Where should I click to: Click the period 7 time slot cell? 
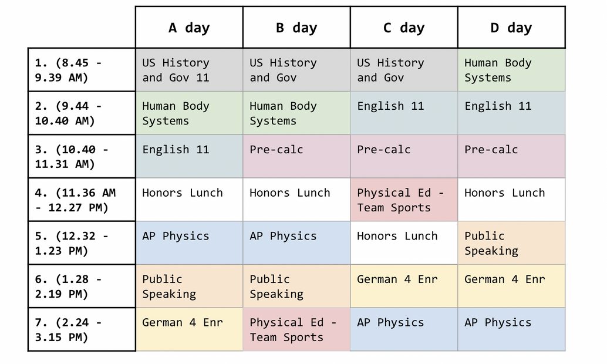click(82, 330)
